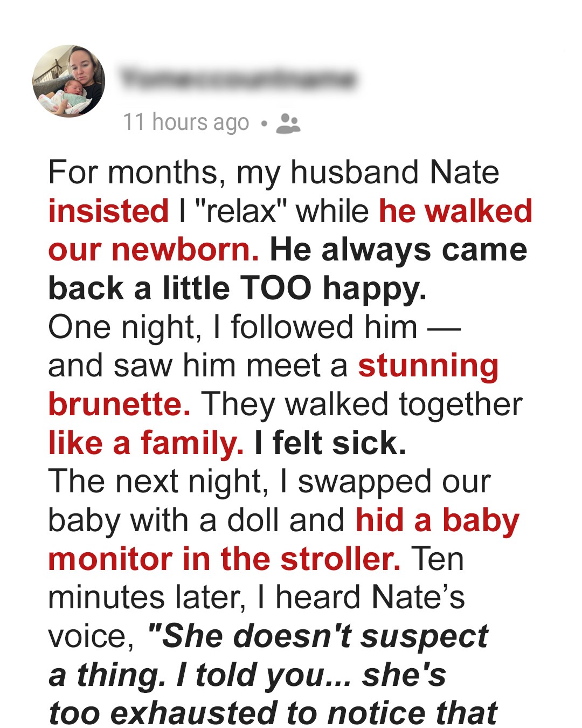The image size is (582, 728).
Task: Click the red phrase "he walked"
Action: pyautogui.click(x=455, y=211)
